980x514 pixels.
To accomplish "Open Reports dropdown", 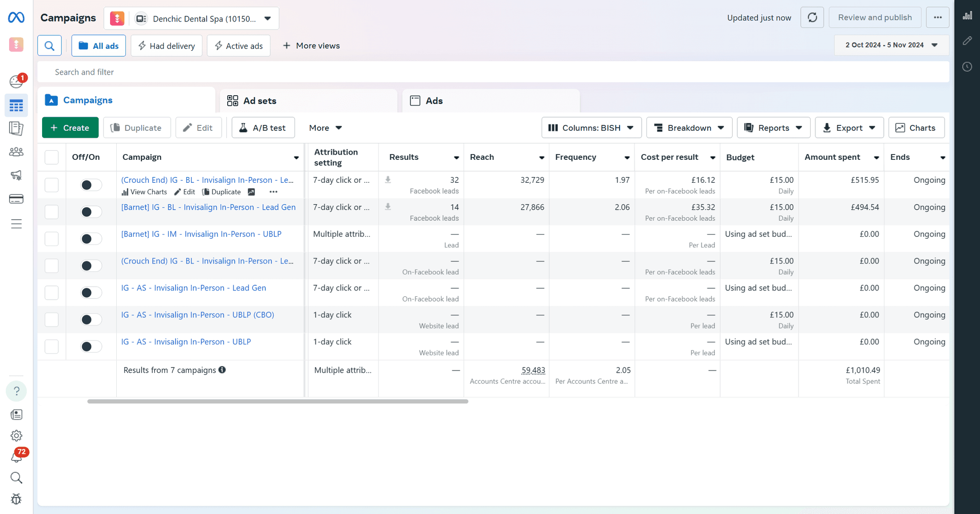I will pyautogui.click(x=773, y=128).
